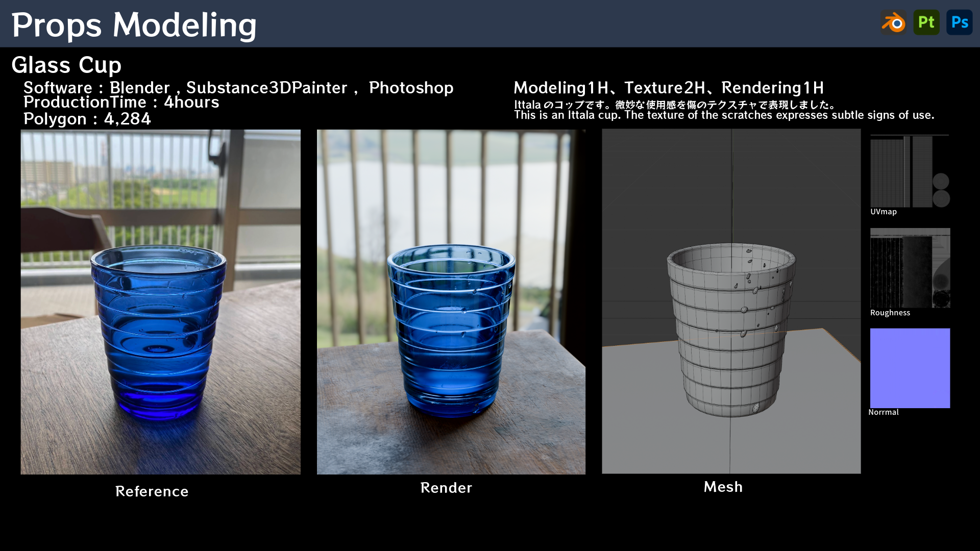Click the Glass Cup heading
Image resolution: width=980 pixels, height=551 pixels.
coord(66,65)
